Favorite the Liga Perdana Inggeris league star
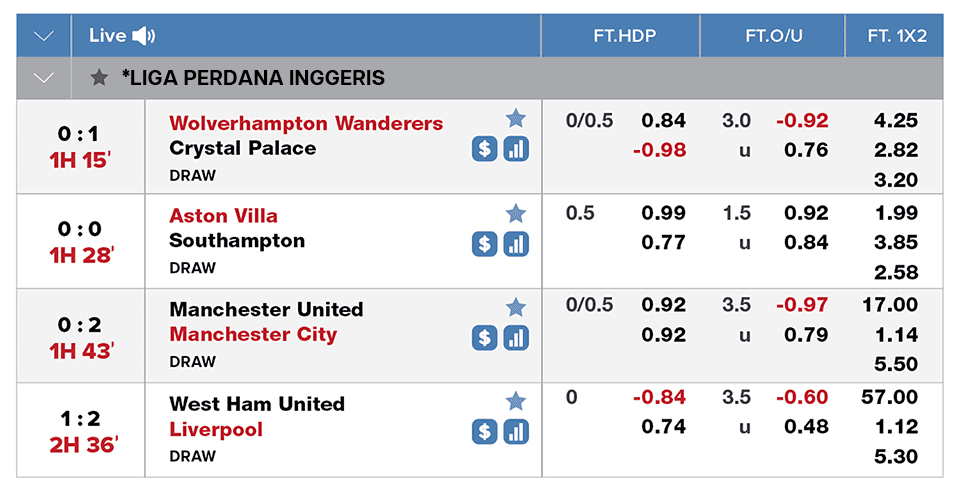The width and height of the screenshot is (960, 494). 99,78
